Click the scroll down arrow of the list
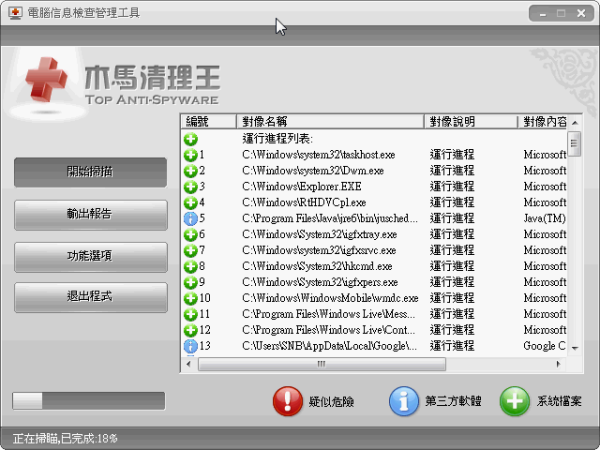This screenshot has height=450, width=600. pyautogui.click(x=574, y=348)
